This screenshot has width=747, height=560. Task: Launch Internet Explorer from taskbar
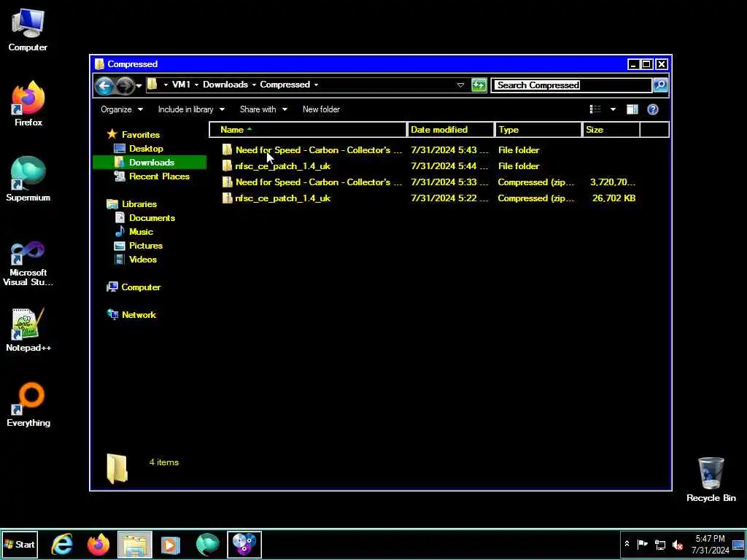pos(62,544)
